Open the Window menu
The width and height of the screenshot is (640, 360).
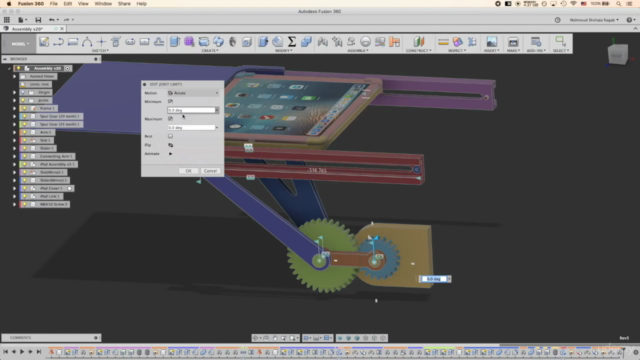coord(103,4)
